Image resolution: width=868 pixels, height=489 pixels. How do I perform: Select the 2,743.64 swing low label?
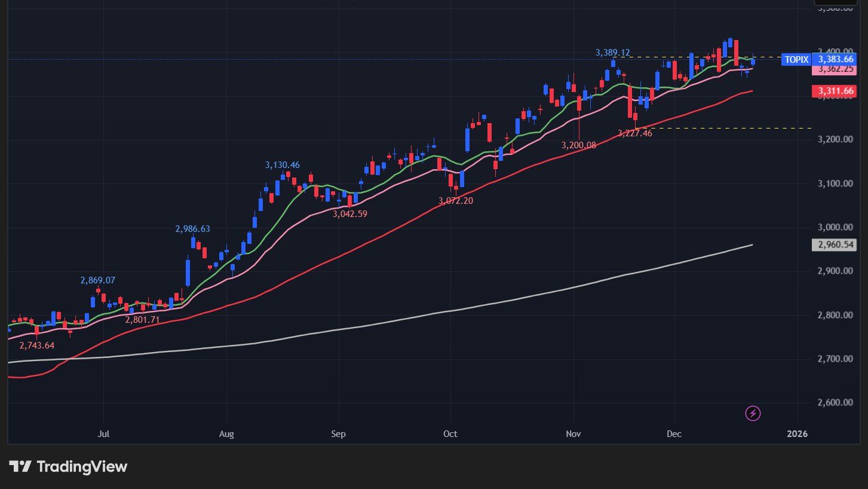coord(37,346)
